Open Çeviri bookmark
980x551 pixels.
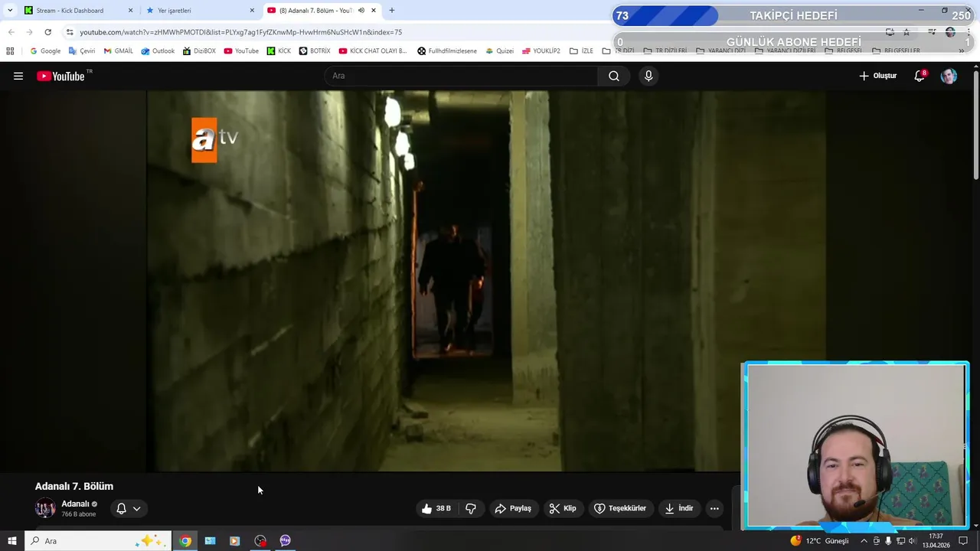tap(82, 51)
